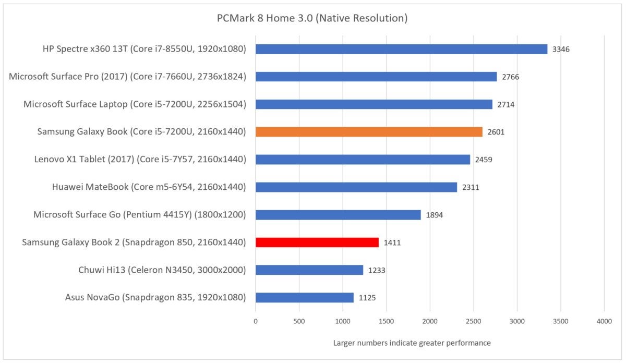Click the chart title PCMark 8 Home 3.0

pyautogui.click(x=312, y=19)
